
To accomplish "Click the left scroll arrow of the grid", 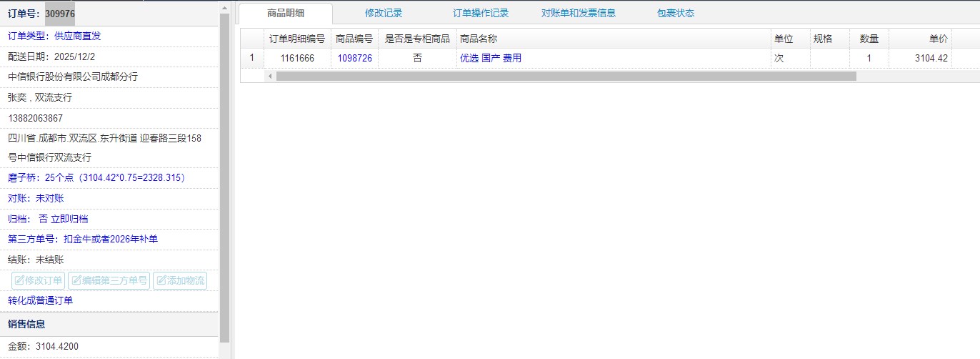I will [270, 76].
